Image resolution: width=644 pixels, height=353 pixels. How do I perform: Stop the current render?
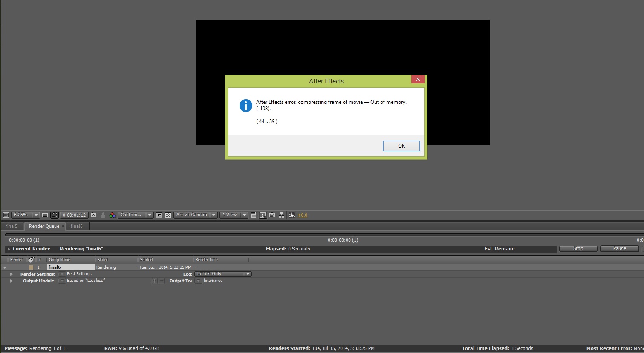tap(578, 249)
